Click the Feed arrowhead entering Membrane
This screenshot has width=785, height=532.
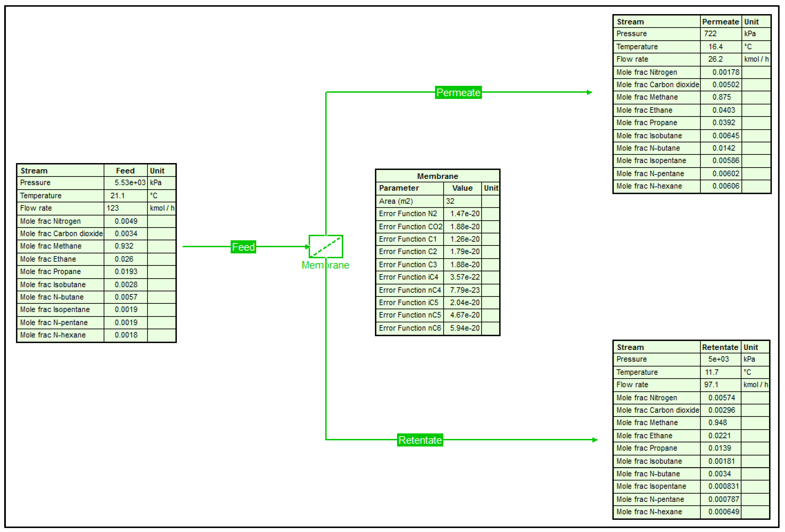tap(307, 247)
